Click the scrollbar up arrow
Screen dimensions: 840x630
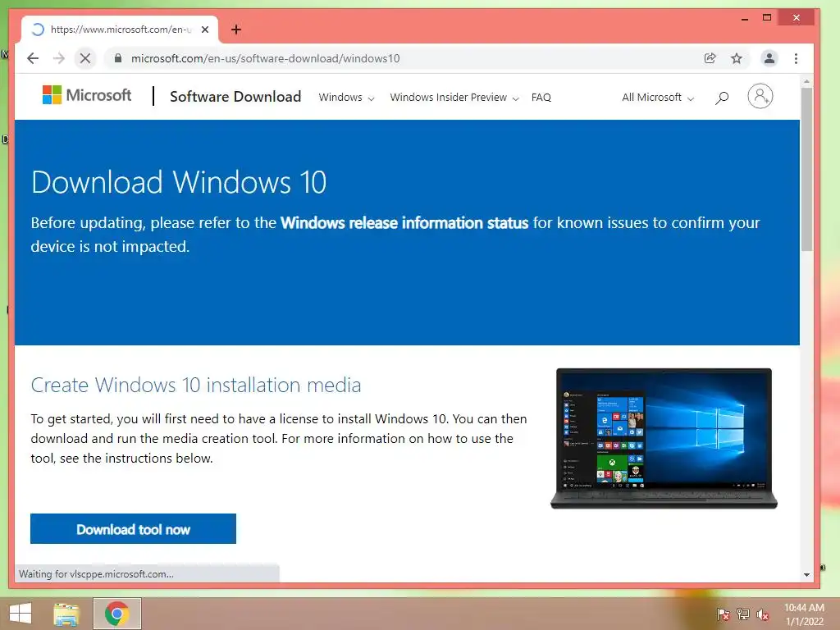pyautogui.click(x=806, y=81)
